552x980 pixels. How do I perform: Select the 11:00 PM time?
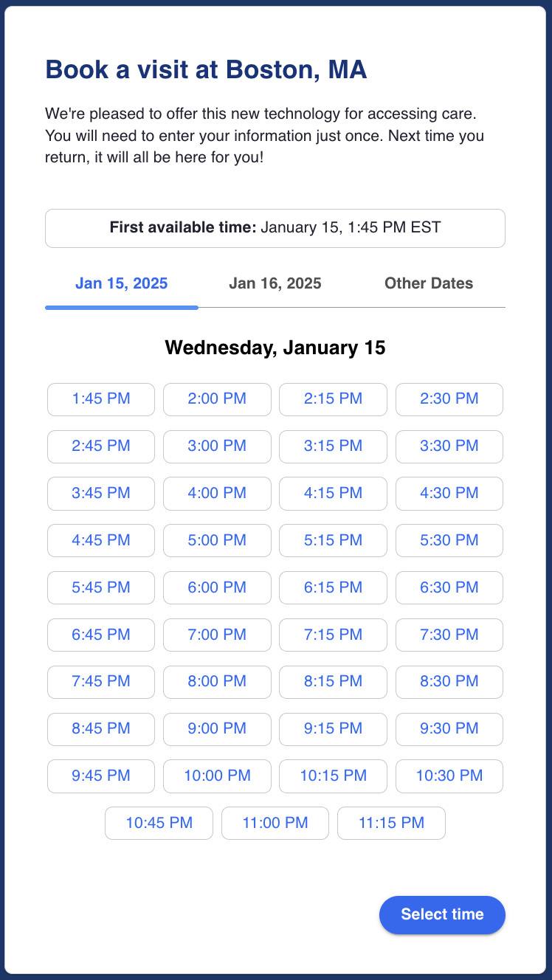pyautogui.click(x=275, y=824)
